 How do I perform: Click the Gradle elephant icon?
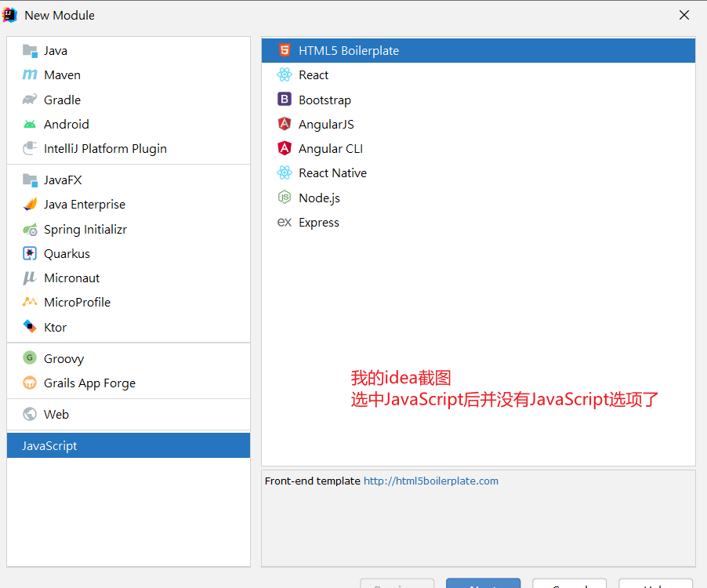coord(30,100)
